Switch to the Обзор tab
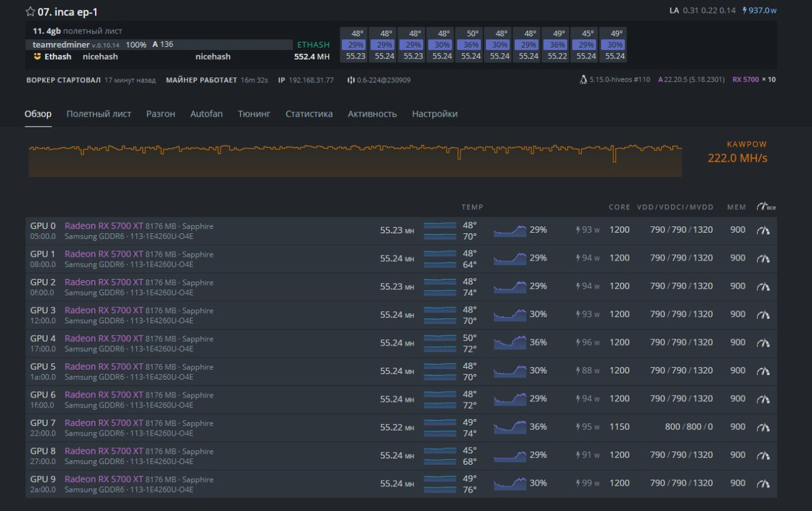812x511 pixels. (38, 114)
